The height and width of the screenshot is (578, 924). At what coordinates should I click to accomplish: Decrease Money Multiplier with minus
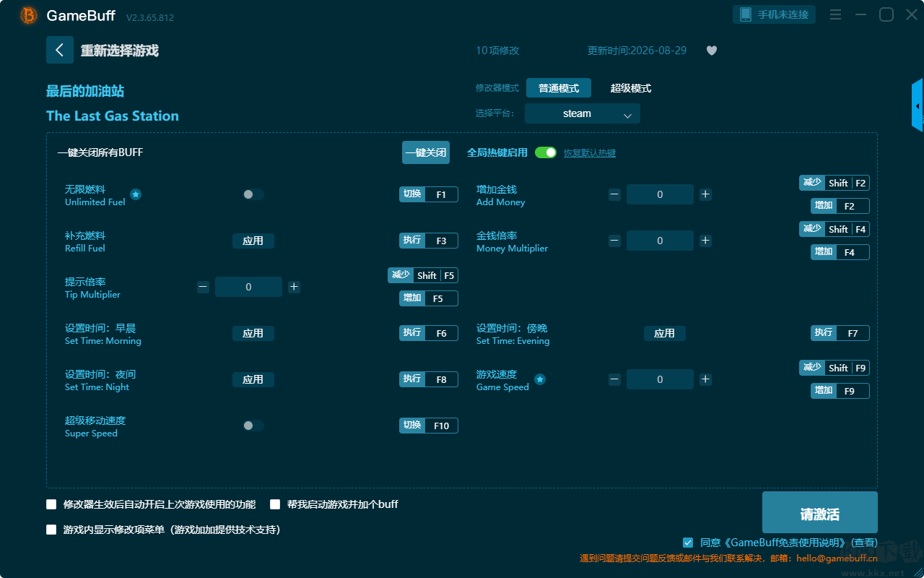[x=614, y=241]
